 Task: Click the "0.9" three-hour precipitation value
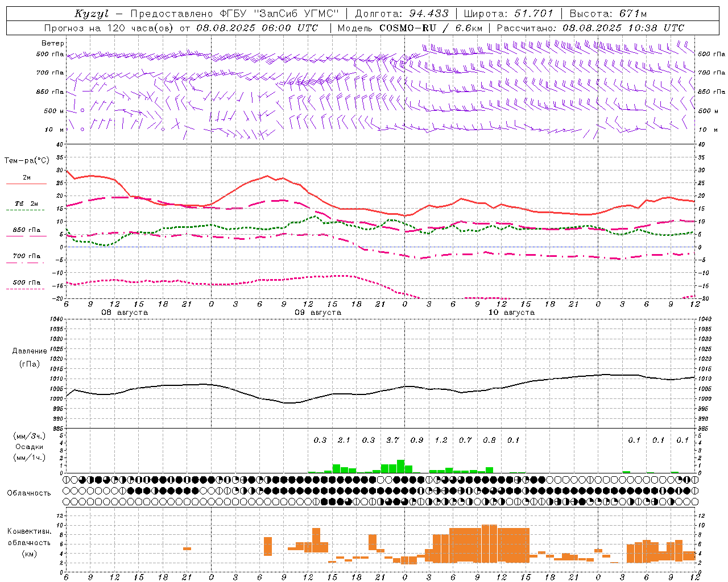[417, 440]
